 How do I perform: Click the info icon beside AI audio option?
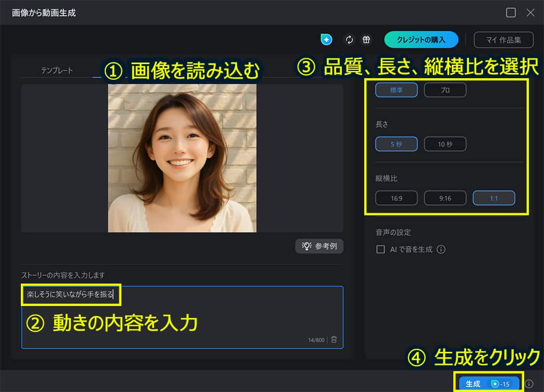[441, 250]
